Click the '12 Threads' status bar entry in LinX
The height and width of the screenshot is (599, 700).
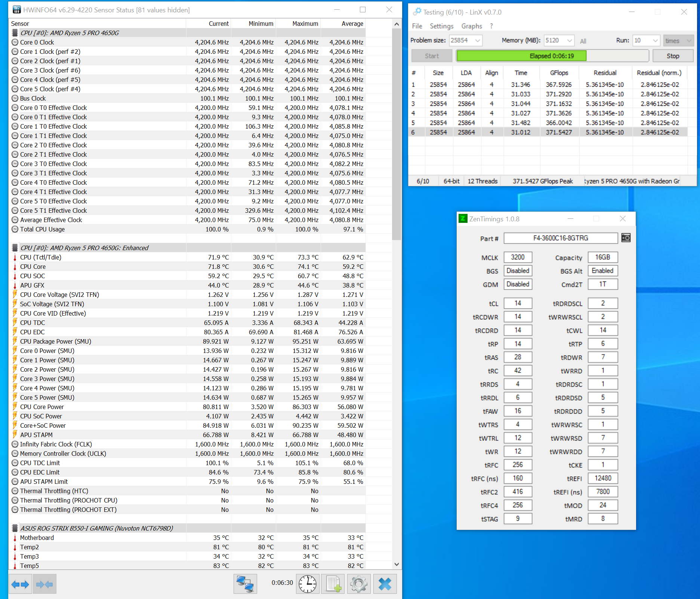pyautogui.click(x=482, y=181)
